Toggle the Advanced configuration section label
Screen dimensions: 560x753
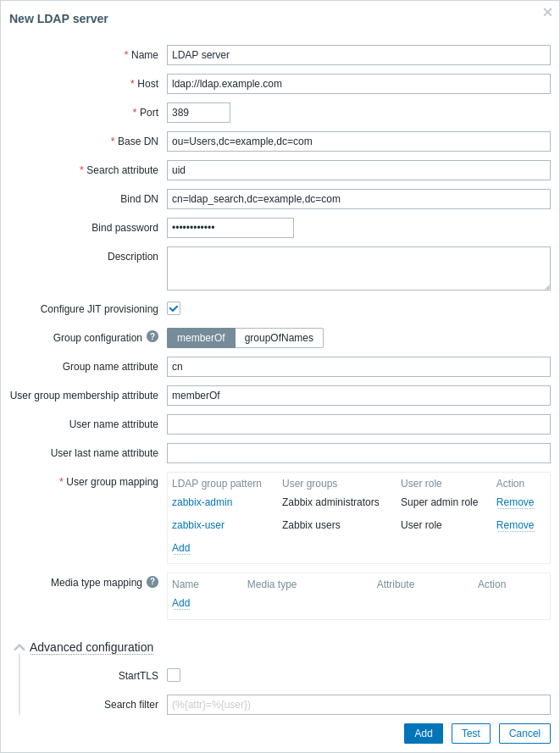tap(91, 647)
